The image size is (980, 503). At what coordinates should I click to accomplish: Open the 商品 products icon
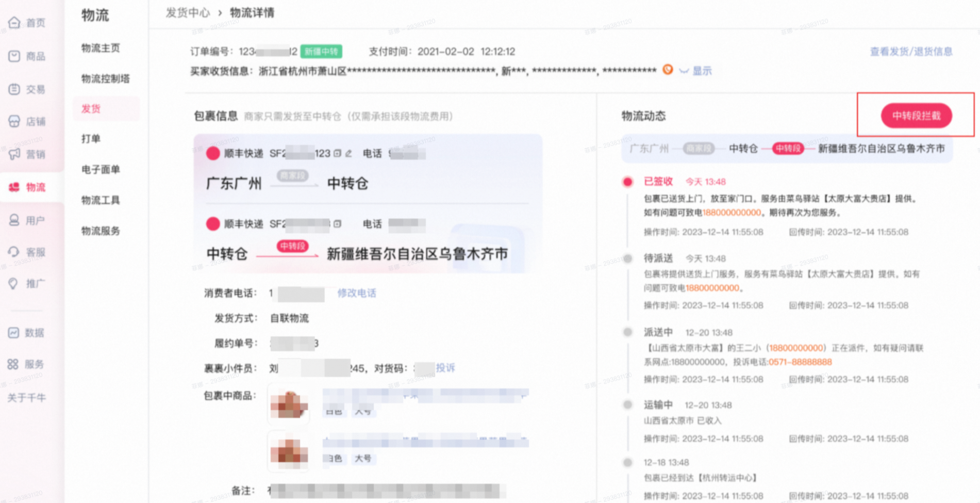point(14,56)
